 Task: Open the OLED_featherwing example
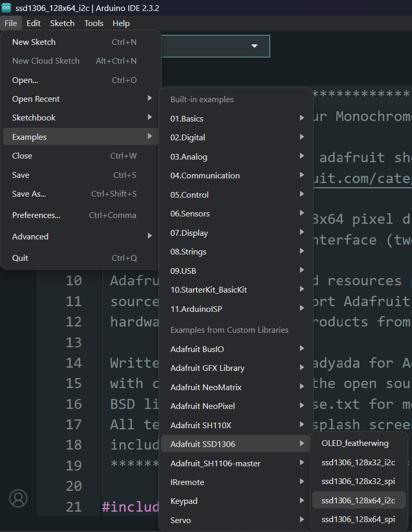[x=359, y=443]
